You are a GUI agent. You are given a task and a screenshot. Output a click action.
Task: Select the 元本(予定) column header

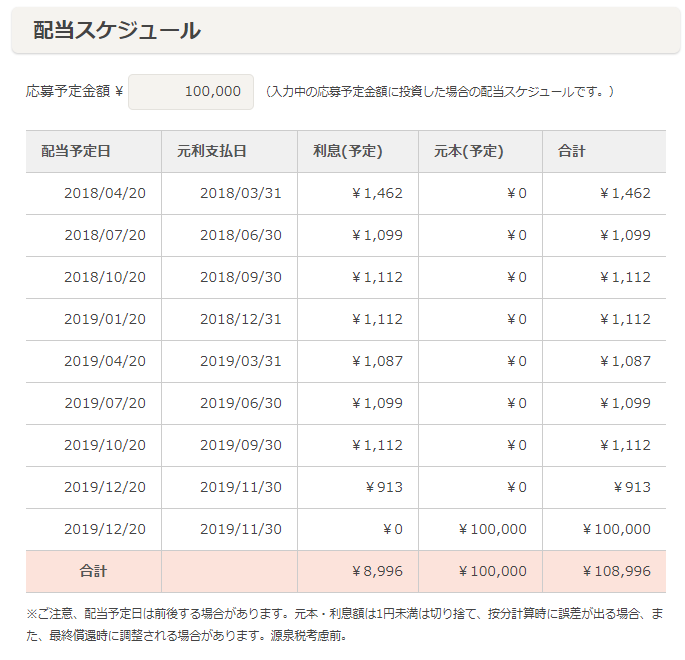pyautogui.click(x=468, y=151)
